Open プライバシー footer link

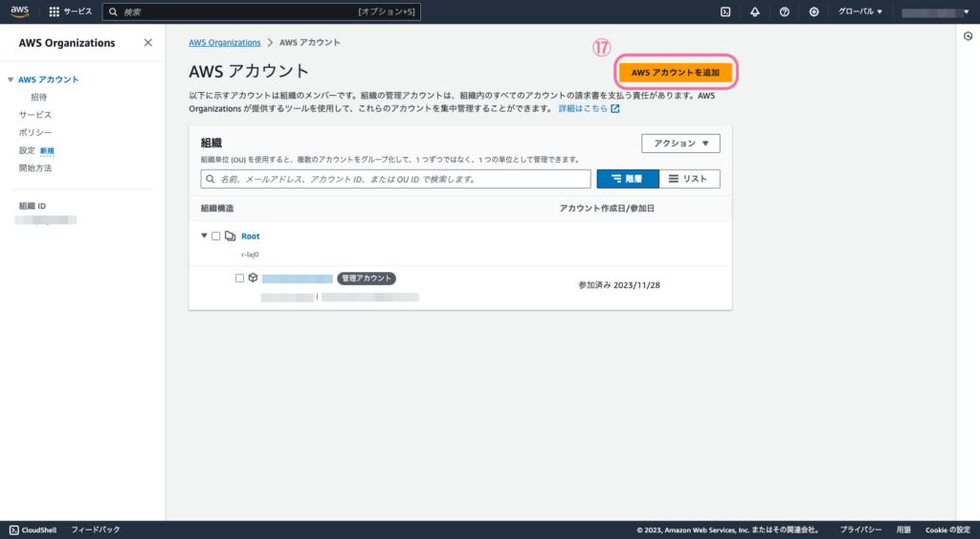click(x=860, y=529)
